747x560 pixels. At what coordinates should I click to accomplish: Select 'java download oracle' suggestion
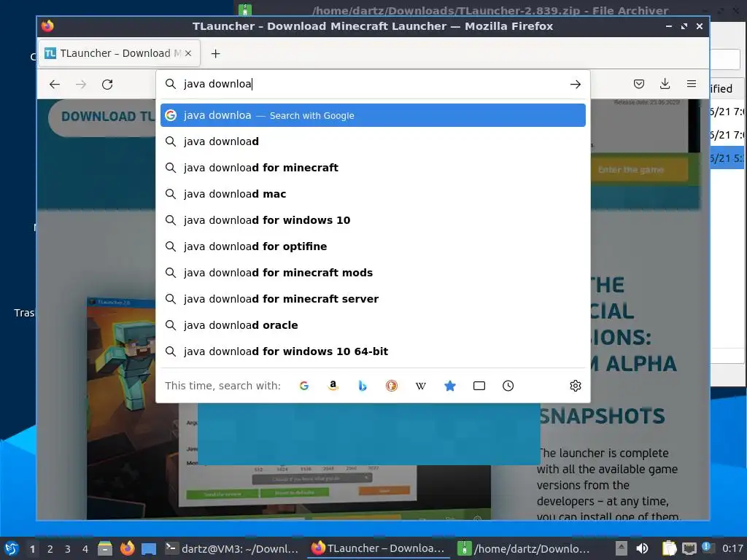[373, 324]
